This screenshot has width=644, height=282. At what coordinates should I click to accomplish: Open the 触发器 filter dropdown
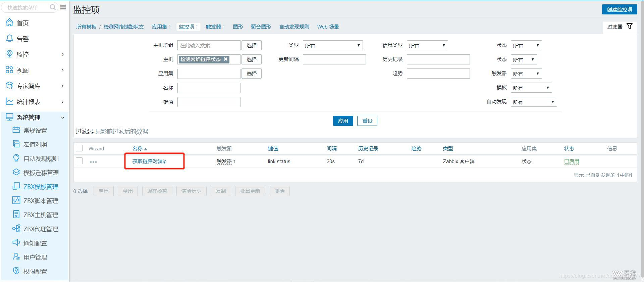(526, 74)
